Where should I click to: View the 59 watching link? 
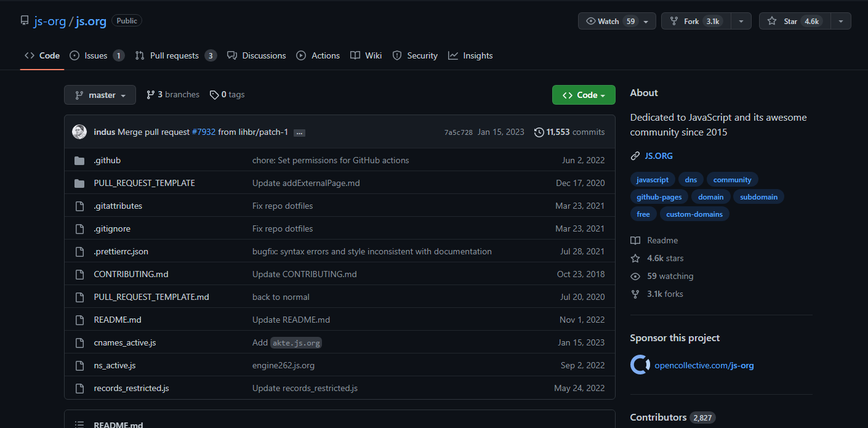click(x=662, y=276)
